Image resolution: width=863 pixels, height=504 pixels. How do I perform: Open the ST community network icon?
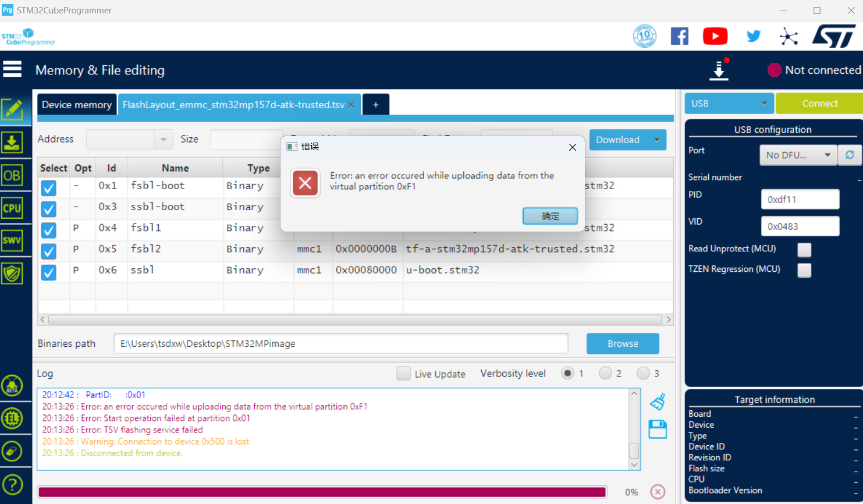pyautogui.click(x=789, y=37)
